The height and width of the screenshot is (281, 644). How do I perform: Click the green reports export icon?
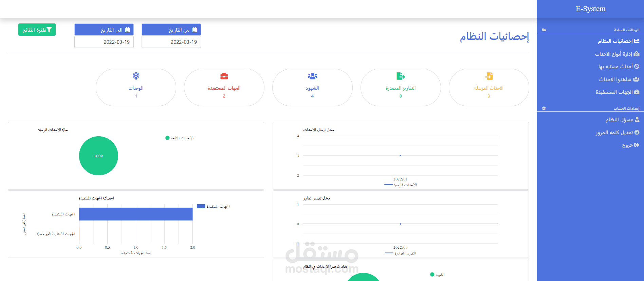click(401, 76)
